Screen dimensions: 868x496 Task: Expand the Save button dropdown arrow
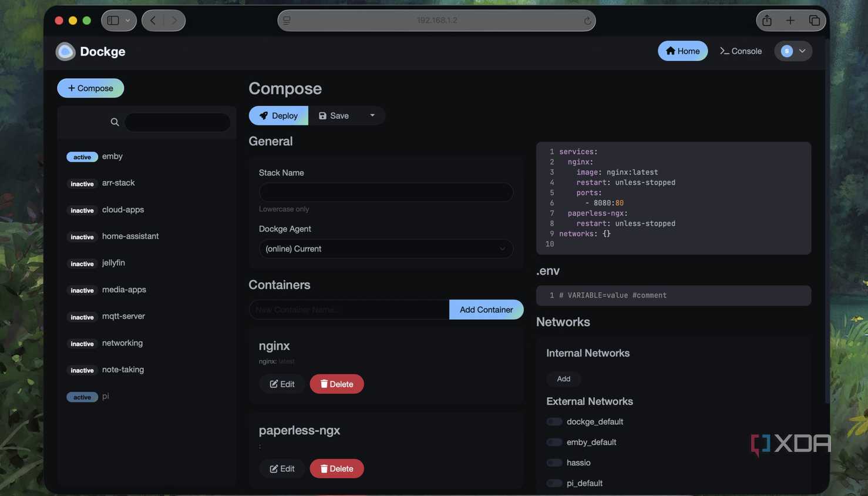(372, 116)
